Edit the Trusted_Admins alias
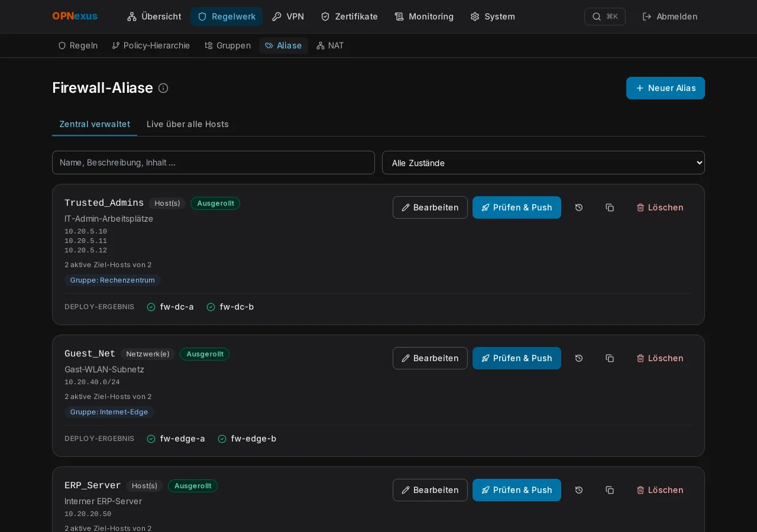 point(430,207)
